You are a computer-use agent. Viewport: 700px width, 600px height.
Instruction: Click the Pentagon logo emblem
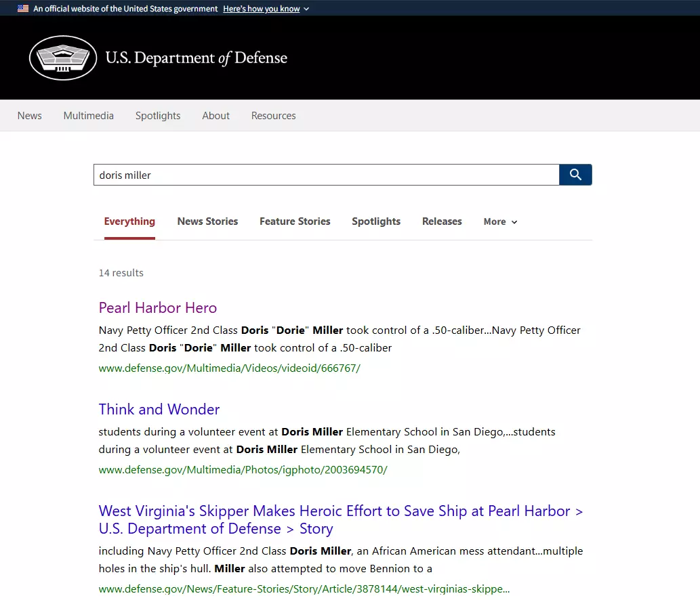click(63, 58)
